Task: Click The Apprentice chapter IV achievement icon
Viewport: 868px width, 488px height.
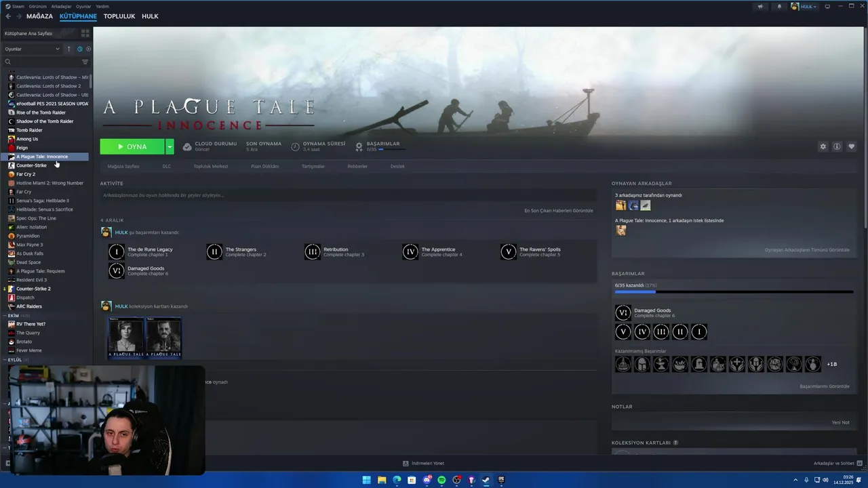Action: click(x=410, y=252)
